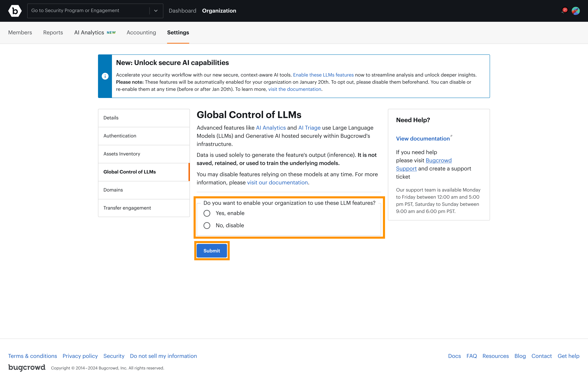Navigate to Dashboard
Image resolution: width=588 pixels, height=380 pixels.
(183, 11)
